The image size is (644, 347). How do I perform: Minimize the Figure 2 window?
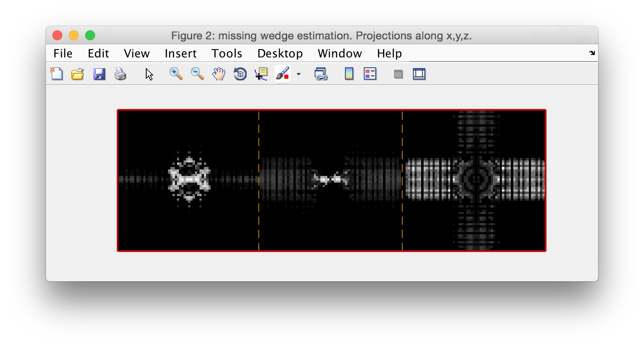(x=74, y=36)
